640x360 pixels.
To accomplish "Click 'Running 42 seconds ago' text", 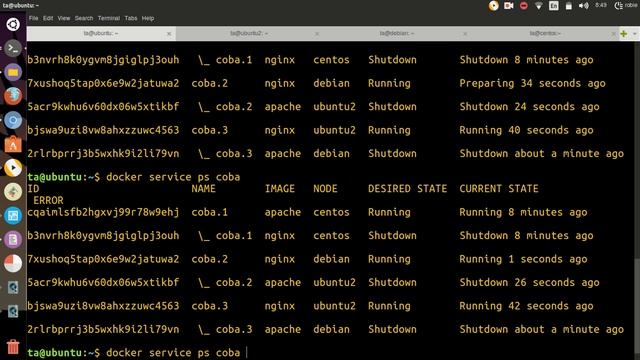I will pos(526,306).
